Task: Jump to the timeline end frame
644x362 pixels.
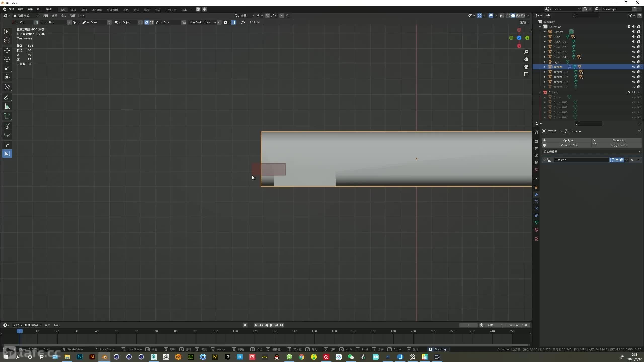Action: [282, 325]
